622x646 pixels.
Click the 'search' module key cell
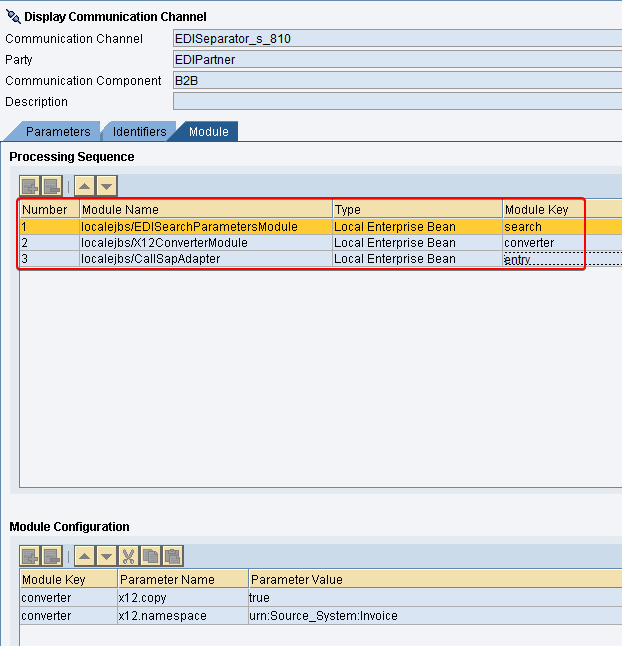click(562, 227)
